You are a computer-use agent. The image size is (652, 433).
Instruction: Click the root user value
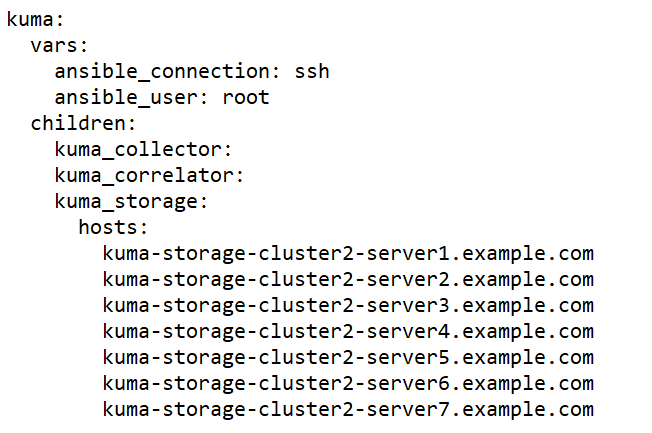click(x=246, y=98)
